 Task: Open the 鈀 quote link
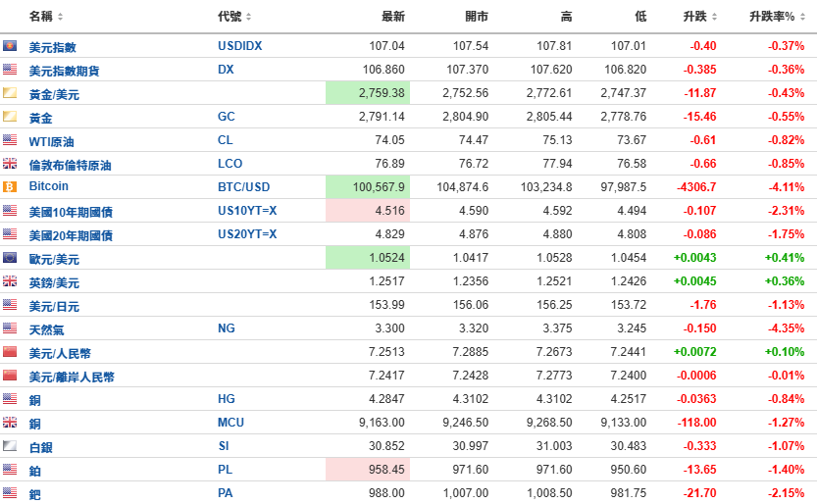coord(35,494)
